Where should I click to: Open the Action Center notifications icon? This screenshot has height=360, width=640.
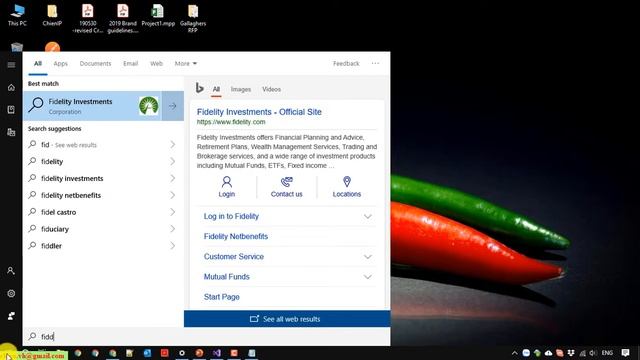click(x=625, y=353)
